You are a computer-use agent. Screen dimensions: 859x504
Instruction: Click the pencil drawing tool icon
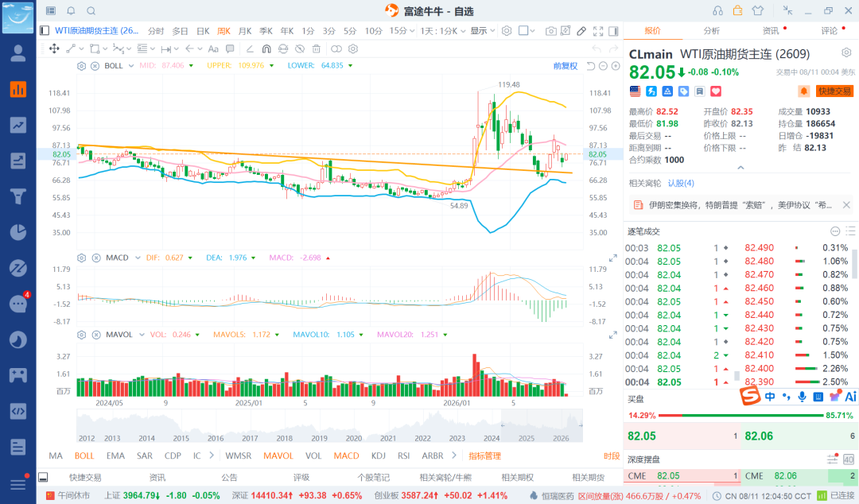click(581, 31)
